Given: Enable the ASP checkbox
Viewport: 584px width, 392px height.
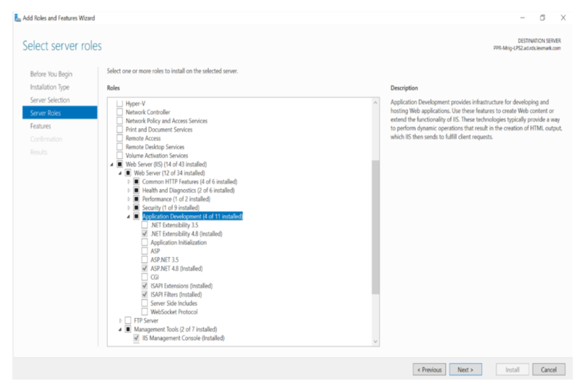Looking at the screenshot, I should point(145,251).
